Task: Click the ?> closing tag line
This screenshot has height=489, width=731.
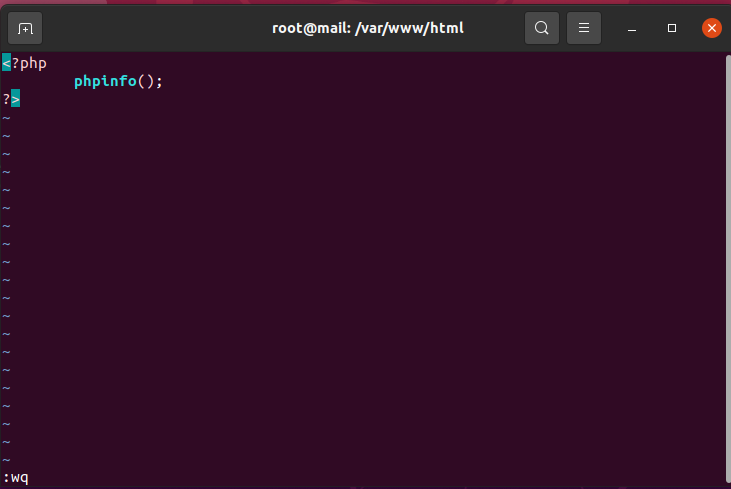Action: pos(11,99)
